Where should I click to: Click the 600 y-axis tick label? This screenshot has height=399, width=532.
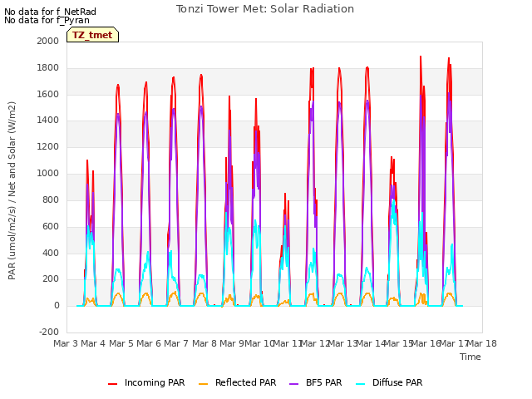pos(51,226)
